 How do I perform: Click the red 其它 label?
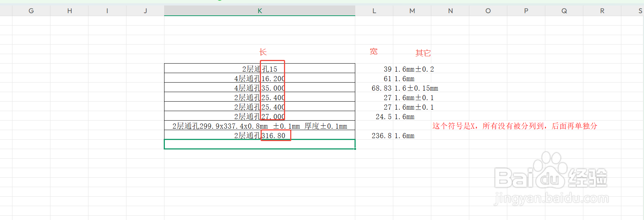coord(423,53)
